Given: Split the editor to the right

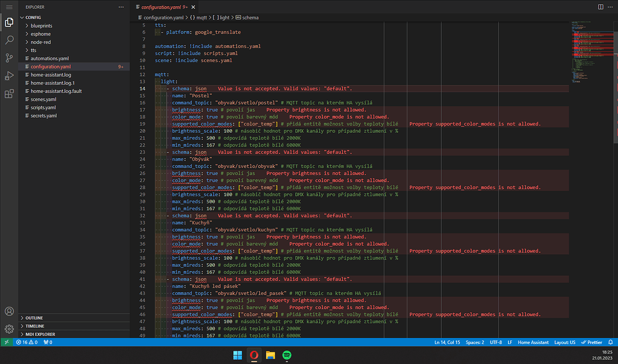Looking at the screenshot, I should (x=600, y=7).
